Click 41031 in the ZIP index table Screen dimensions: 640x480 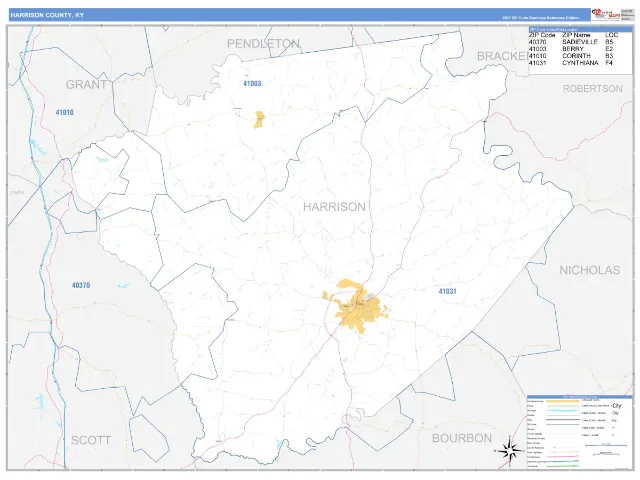coord(537,63)
